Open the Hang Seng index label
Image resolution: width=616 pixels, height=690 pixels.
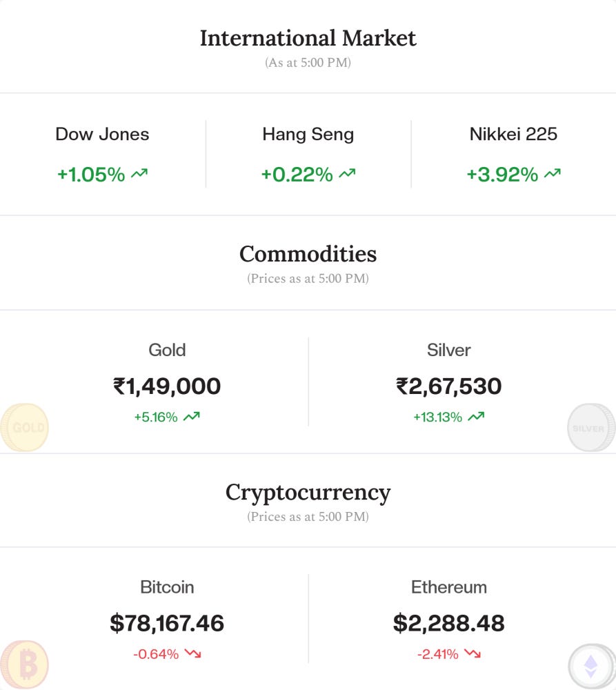click(308, 134)
